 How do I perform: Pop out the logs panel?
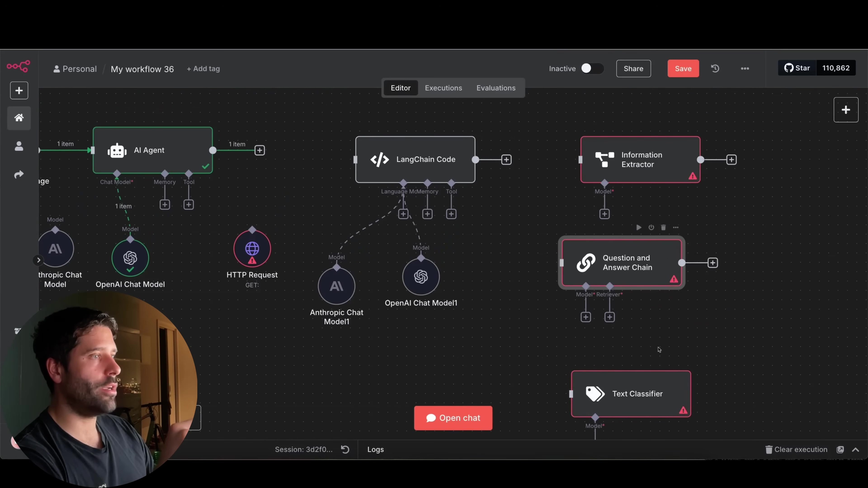(840, 449)
